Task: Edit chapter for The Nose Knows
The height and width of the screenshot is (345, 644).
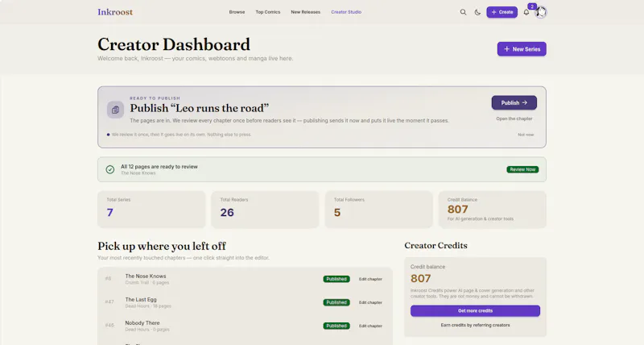Action: point(370,279)
